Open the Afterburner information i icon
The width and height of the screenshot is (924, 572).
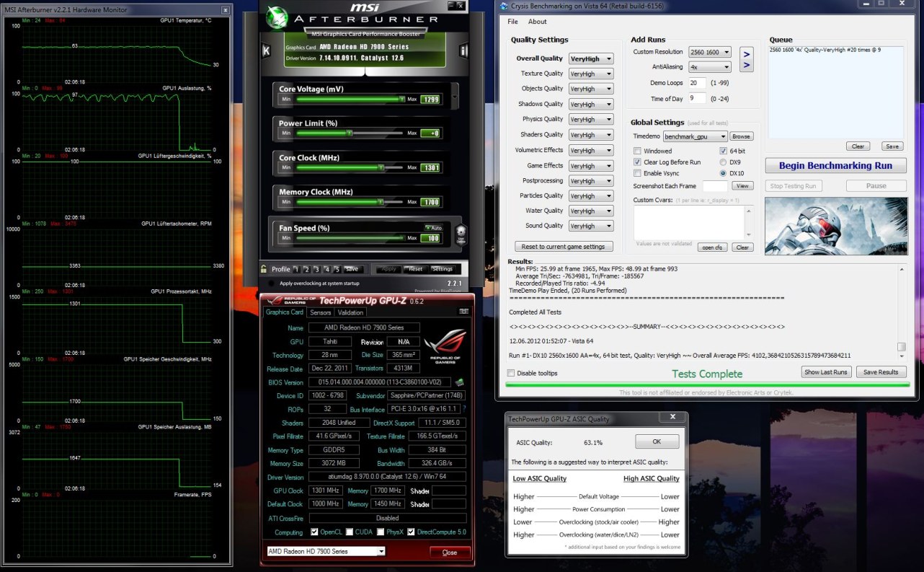coord(463,50)
